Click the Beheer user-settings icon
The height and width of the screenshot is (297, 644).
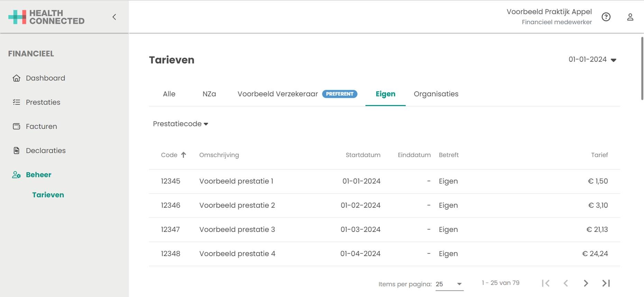coord(16,175)
